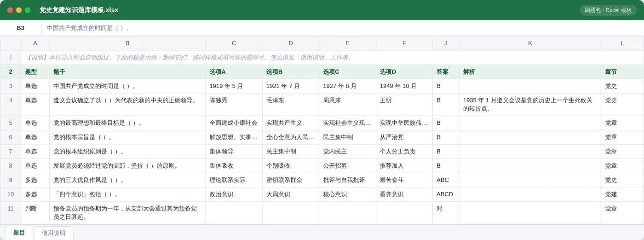Select answer cell 对 in row 11
Image resolution: width=644 pixels, height=240 pixels.
click(446, 213)
